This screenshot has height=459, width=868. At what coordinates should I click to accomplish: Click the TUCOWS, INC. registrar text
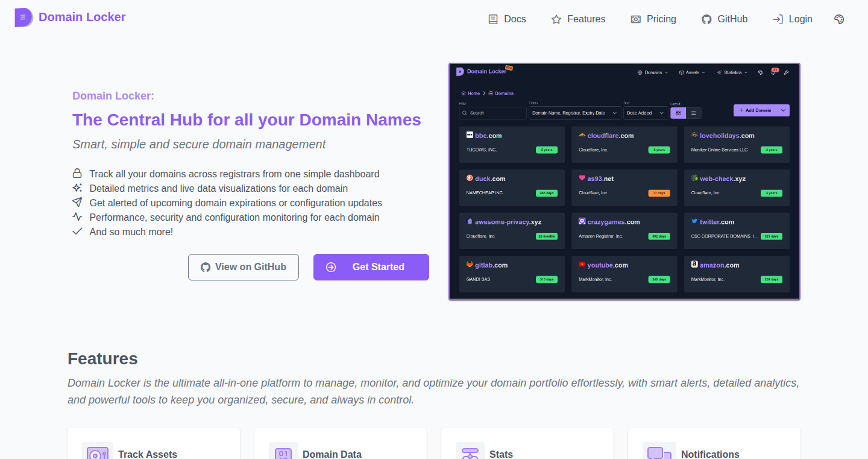coord(482,150)
